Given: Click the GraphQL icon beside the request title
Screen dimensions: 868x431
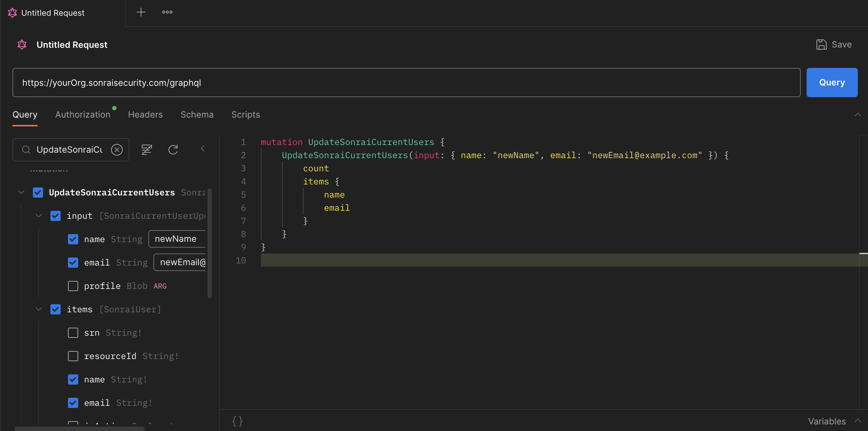Looking at the screenshot, I should point(22,45).
